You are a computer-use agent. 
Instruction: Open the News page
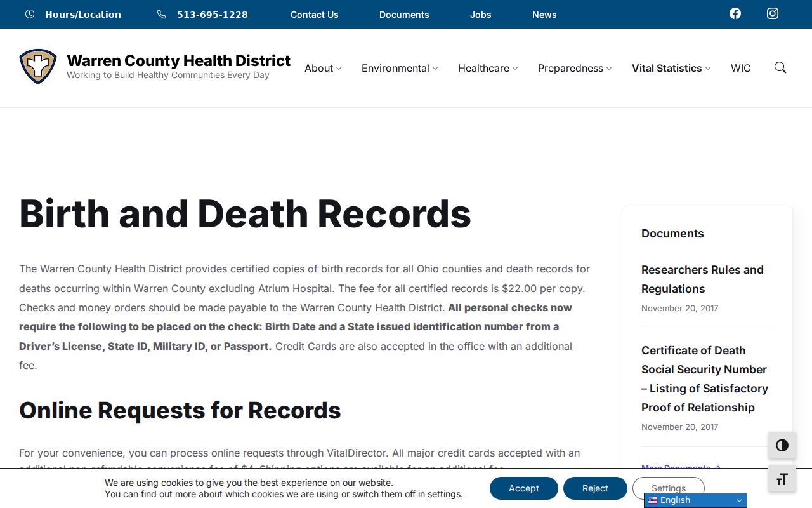tap(544, 15)
